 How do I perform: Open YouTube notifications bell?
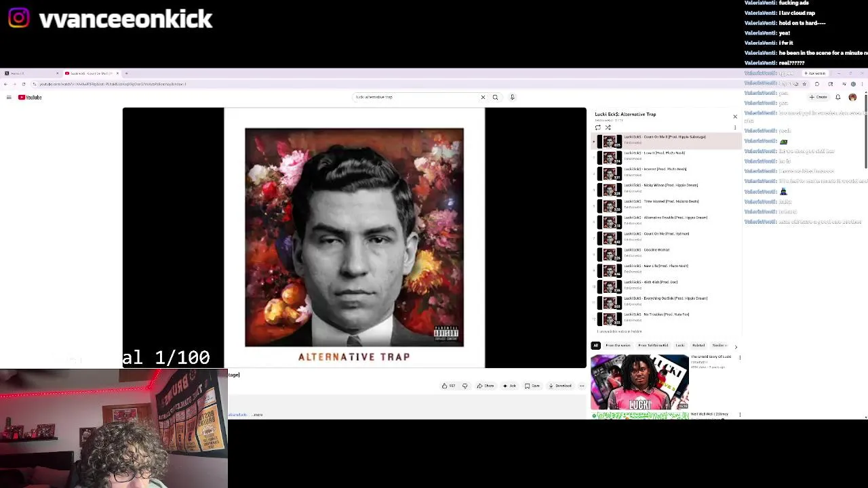tap(838, 98)
